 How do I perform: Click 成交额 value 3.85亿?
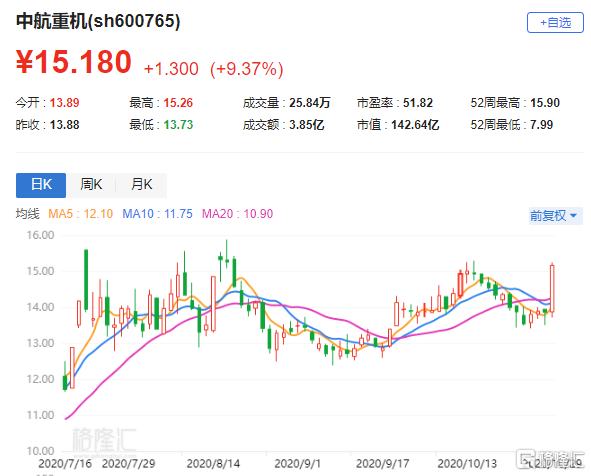[306, 125]
